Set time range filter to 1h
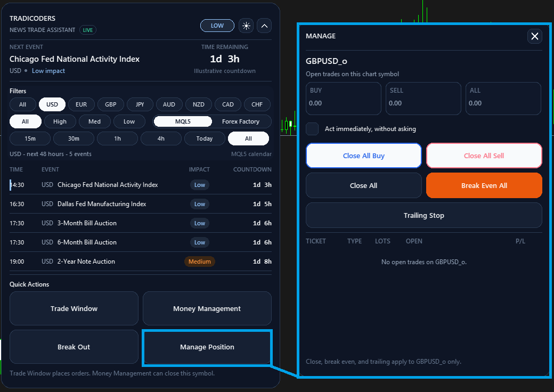 117,138
